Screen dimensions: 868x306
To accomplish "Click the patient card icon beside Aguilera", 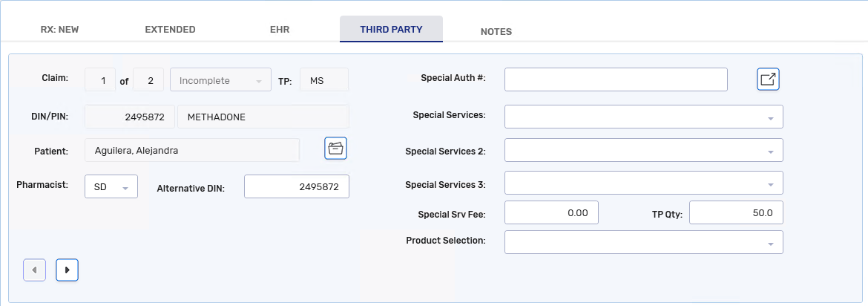I will click(x=335, y=149).
